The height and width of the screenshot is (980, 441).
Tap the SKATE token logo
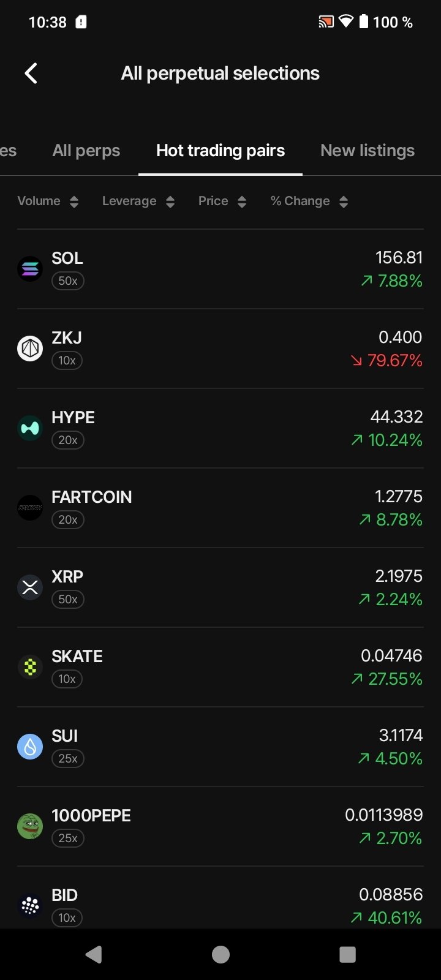click(30, 667)
